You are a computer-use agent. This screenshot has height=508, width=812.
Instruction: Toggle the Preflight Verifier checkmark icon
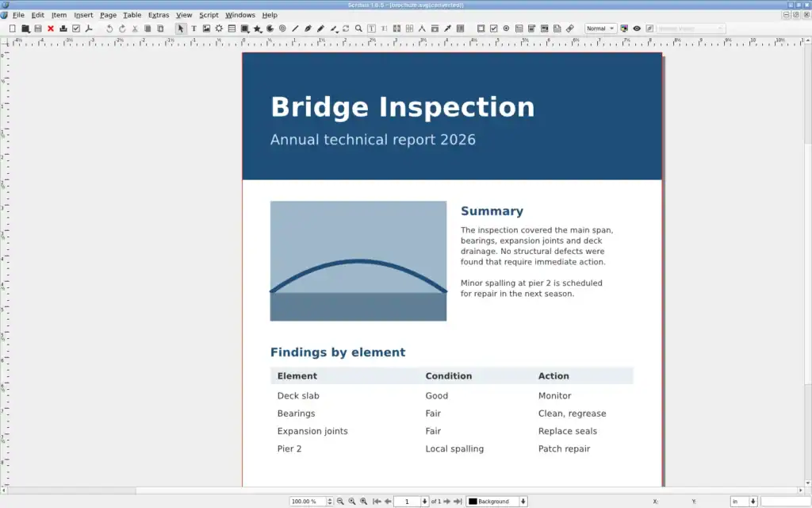[x=76, y=29]
